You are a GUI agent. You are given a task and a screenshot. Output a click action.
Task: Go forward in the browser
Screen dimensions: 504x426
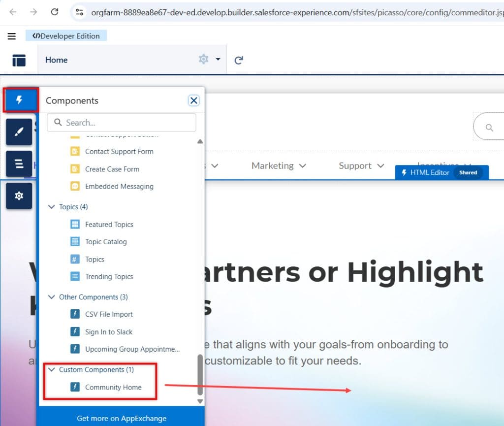33,12
